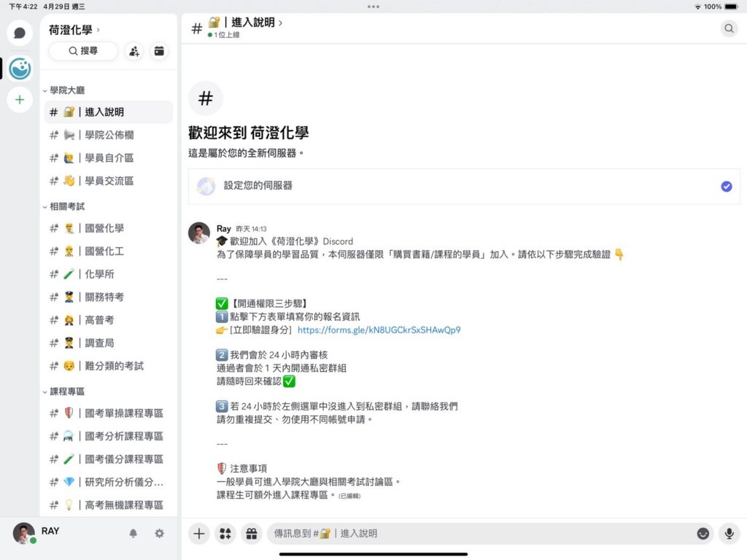The image size is (747, 560).
Task: Tap the microphone voice message icon
Action: click(x=728, y=534)
